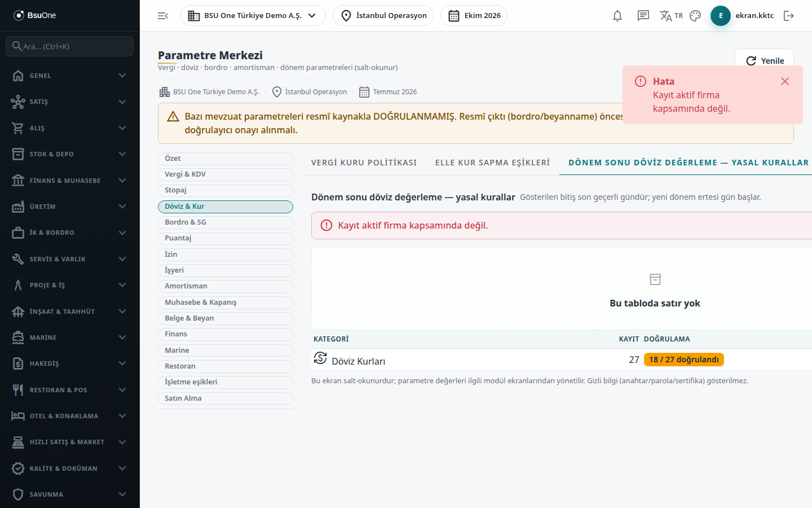Open İstanbul Operasyon location selector
Viewport: 812px width, 508px height.
[383, 16]
